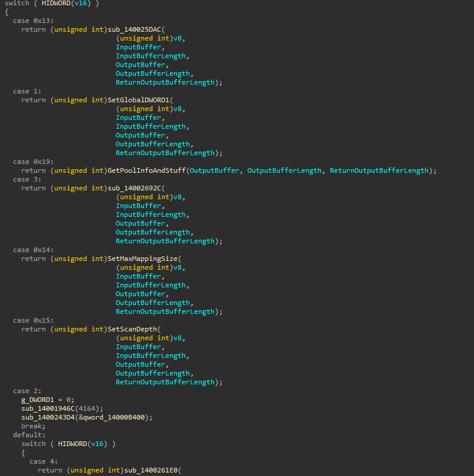Screen dimensions: 474x476
Task: Click the sub_1400261E0 function name
Action: (151, 470)
